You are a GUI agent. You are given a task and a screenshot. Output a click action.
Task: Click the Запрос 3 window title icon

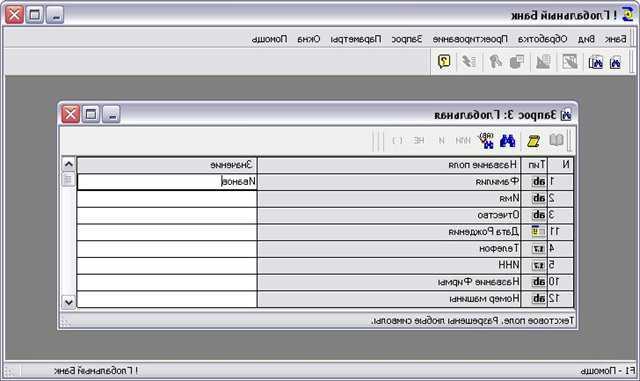pos(566,115)
